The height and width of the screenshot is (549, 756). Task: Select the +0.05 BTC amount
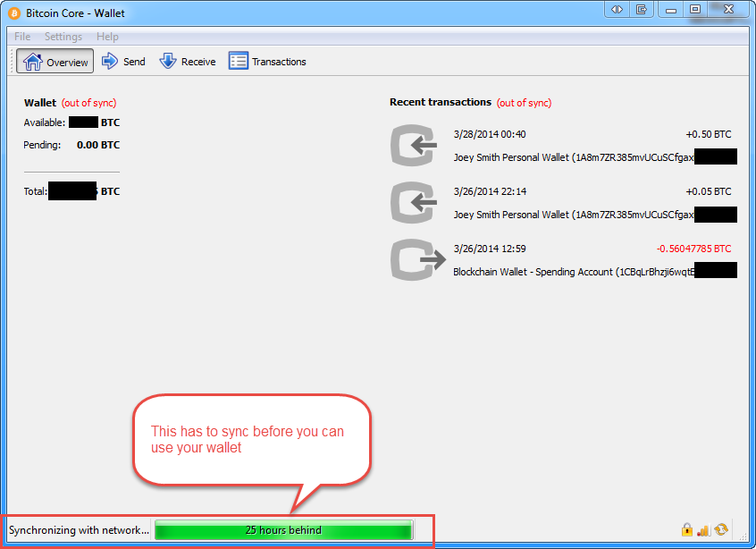point(709,191)
